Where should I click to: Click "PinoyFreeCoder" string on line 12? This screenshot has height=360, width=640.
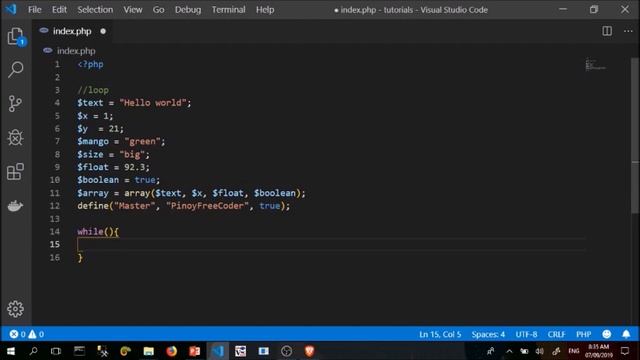[207, 206]
